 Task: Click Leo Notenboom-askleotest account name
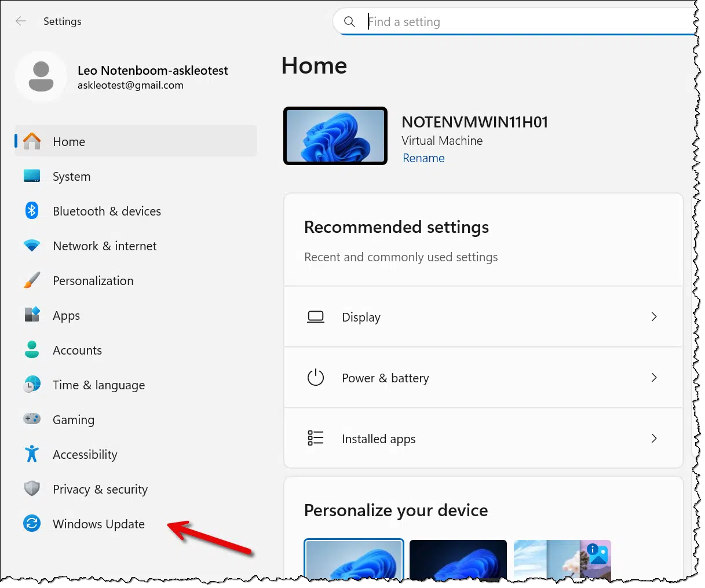coord(153,71)
